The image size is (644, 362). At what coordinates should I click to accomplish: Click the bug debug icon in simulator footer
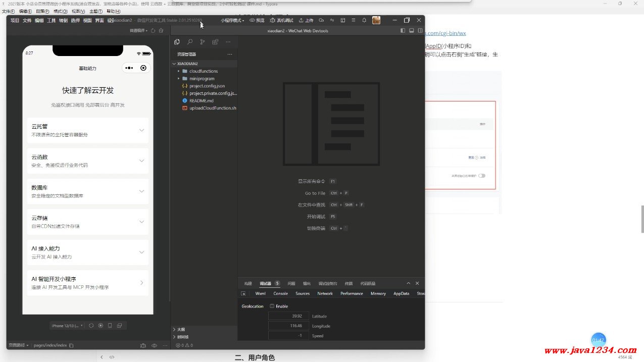pyautogui.click(x=143, y=345)
